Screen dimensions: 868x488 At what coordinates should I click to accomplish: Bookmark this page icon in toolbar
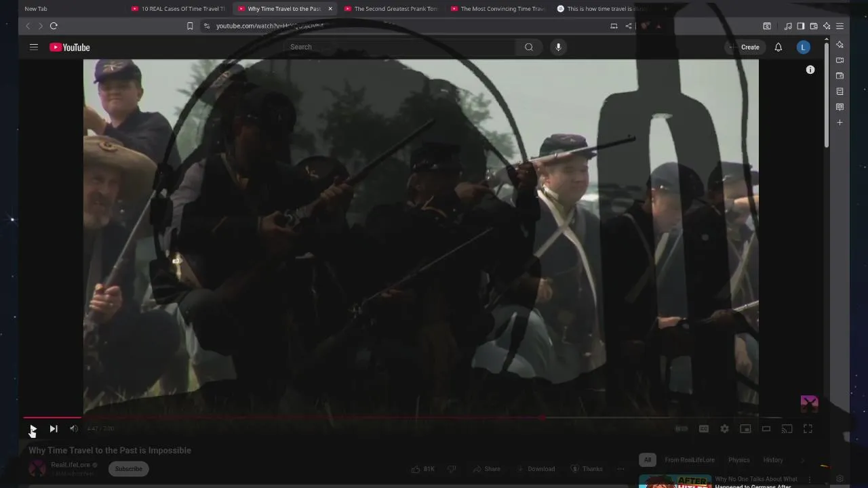click(190, 26)
